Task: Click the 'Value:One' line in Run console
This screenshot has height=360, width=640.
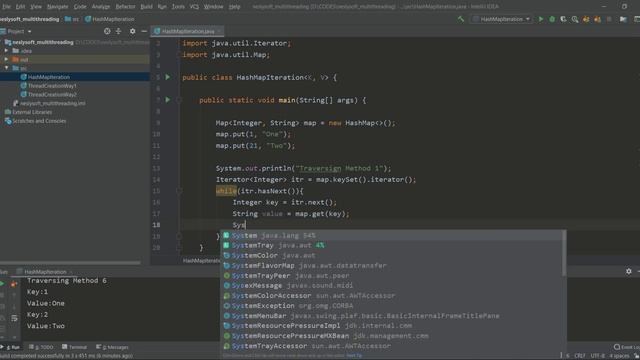Action: pyautogui.click(x=46, y=303)
